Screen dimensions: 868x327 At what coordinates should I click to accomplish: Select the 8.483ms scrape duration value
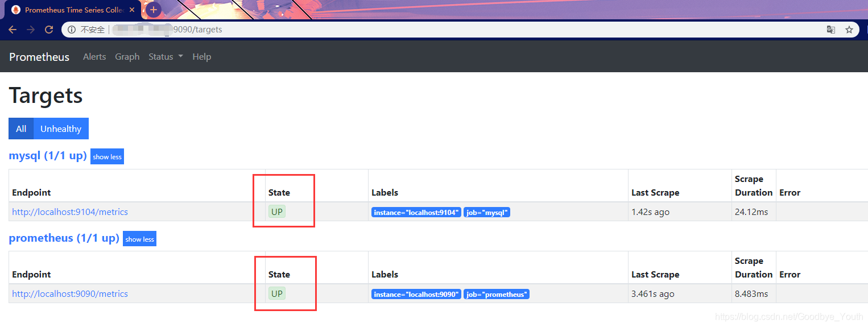tap(751, 293)
